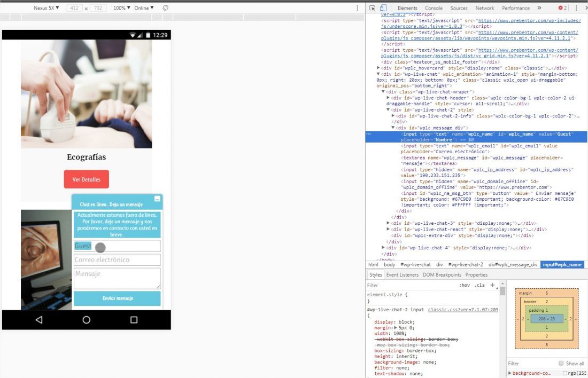The image size is (588, 378).
Task: Select the wplc_na_msg_btn input DOM line
Action: coord(488,199)
